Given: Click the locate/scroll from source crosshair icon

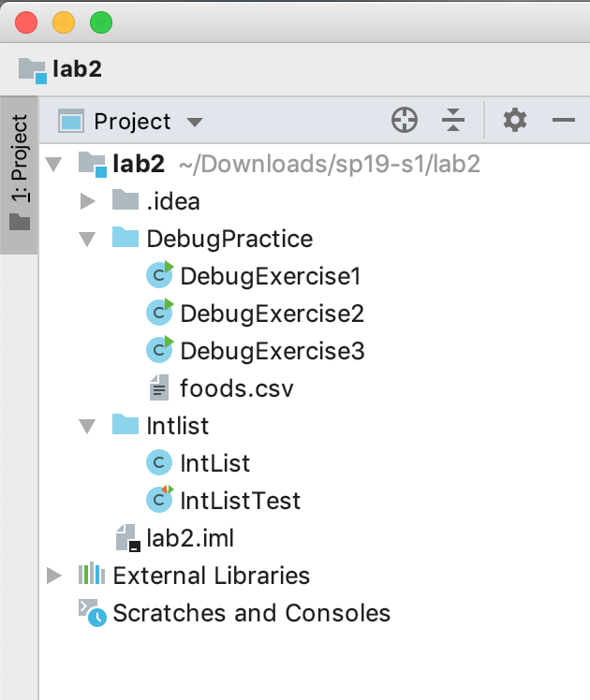Looking at the screenshot, I should (x=404, y=120).
